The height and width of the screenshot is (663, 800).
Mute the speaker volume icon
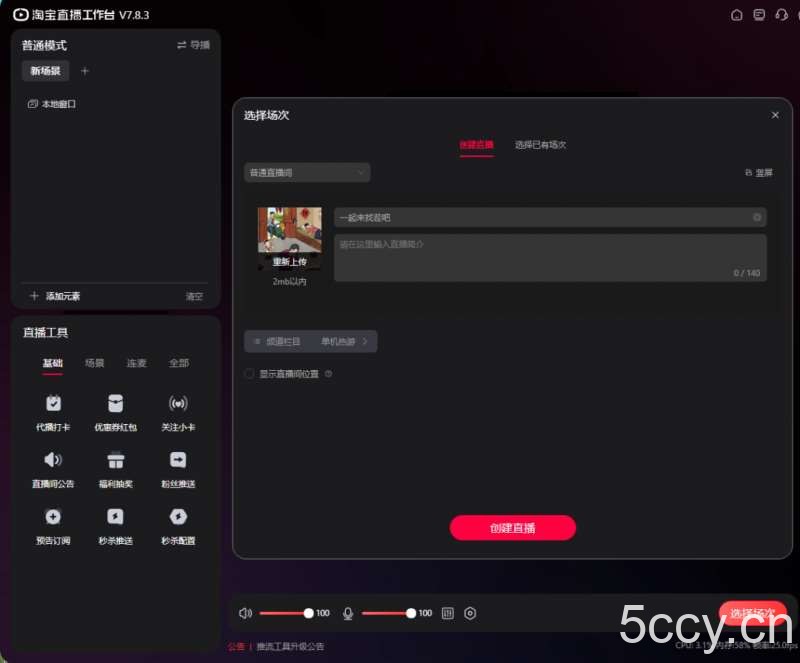[245, 613]
